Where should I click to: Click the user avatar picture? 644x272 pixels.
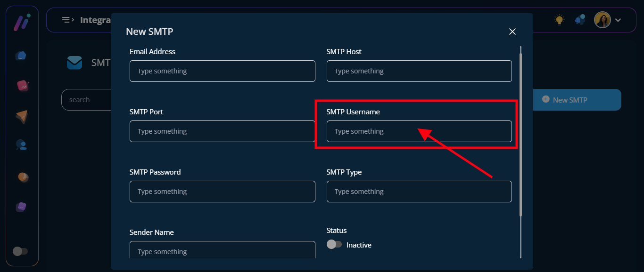602,20
